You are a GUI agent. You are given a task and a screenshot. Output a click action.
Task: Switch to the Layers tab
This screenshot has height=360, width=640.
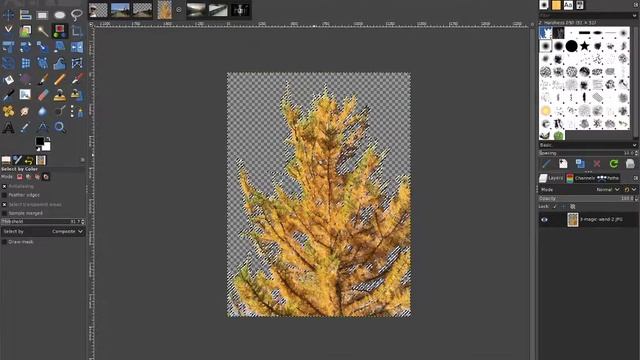(x=551, y=178)
